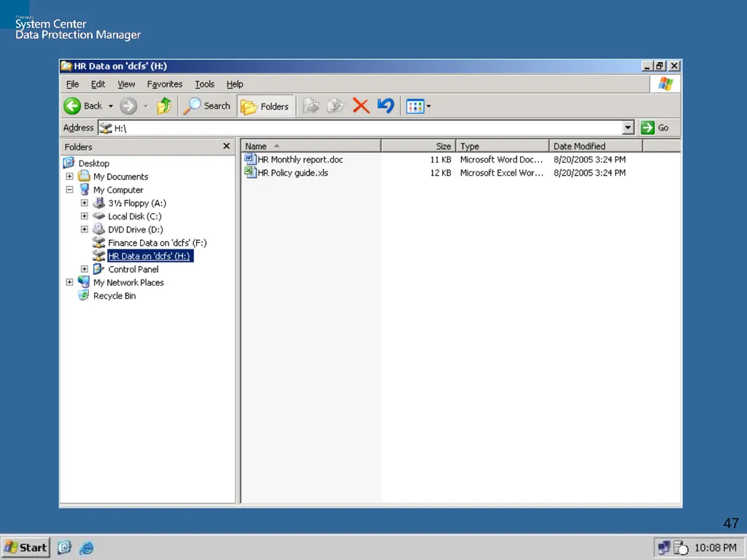Expand the 3½ Floppy (A:) node
Image resolution: width=747 pixels, height=560 pixels.
tap(85, 203)
